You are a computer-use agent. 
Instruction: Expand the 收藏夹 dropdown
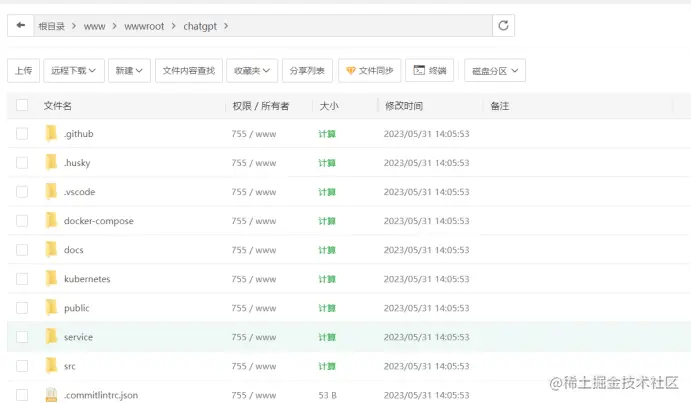pos(252,71)
